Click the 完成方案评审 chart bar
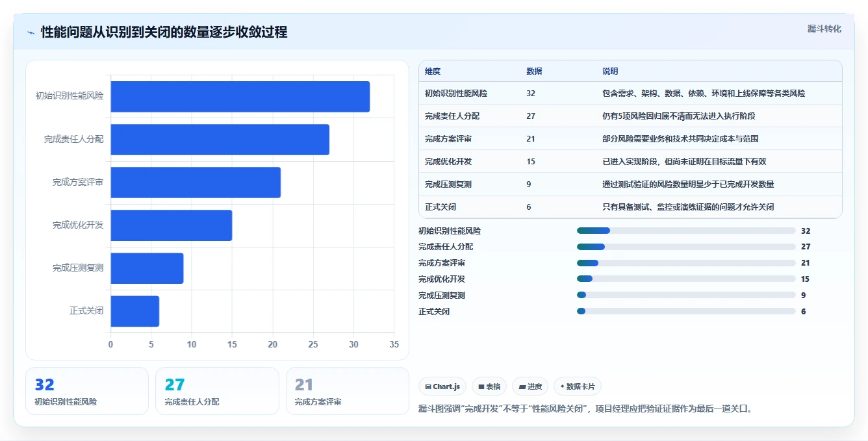The width and height of the screenshot is (868, 441). pos(196,183)
